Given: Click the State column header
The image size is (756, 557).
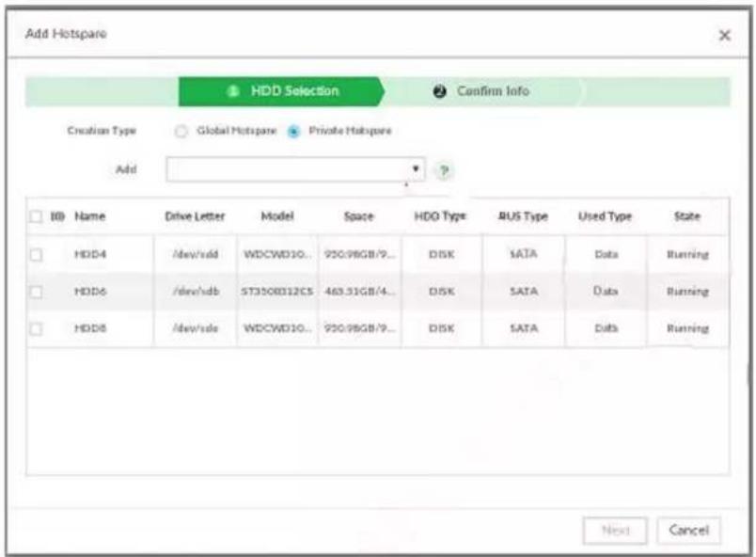Looking at the screenshot, I should coord(687,216).
